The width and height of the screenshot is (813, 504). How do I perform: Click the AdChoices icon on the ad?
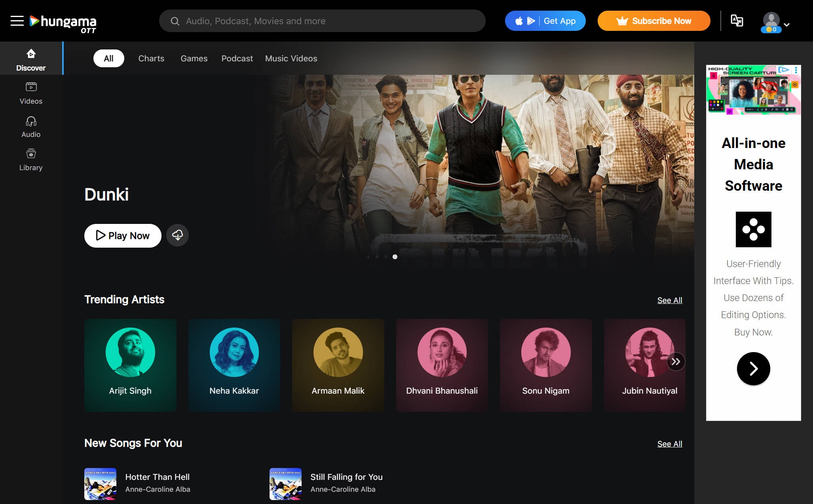tap(783, 70)
